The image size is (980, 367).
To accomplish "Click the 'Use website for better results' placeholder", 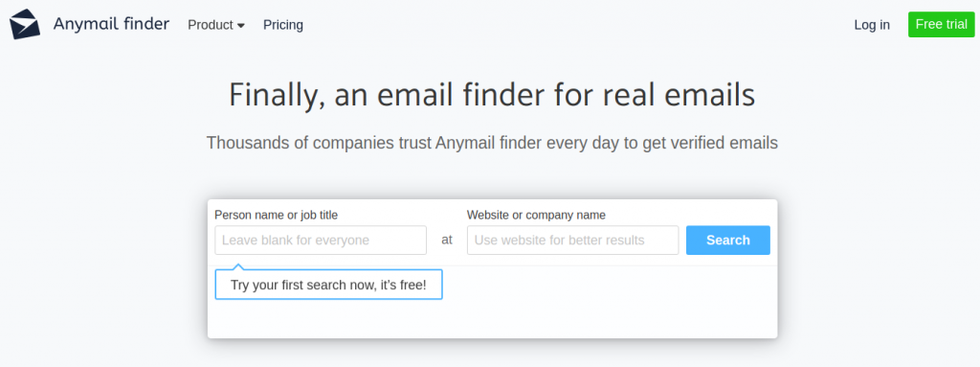I will [559, 241].
